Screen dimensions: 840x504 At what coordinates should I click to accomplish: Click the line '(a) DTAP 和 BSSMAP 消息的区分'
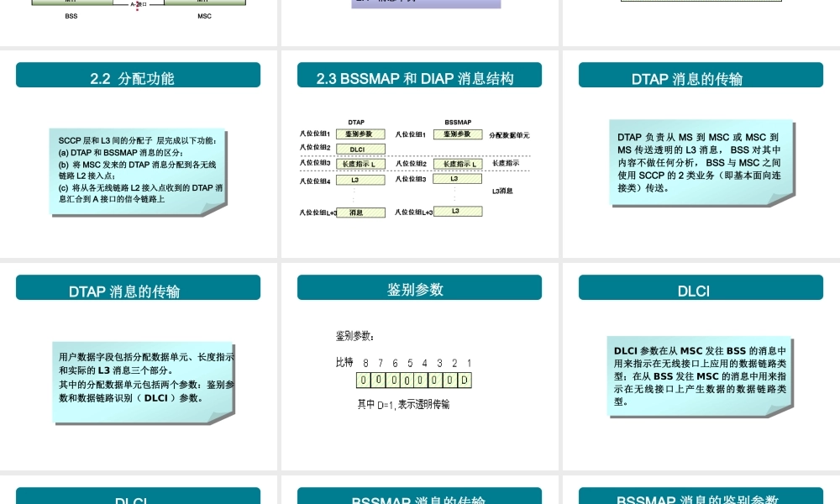click(x=120, y=153)
